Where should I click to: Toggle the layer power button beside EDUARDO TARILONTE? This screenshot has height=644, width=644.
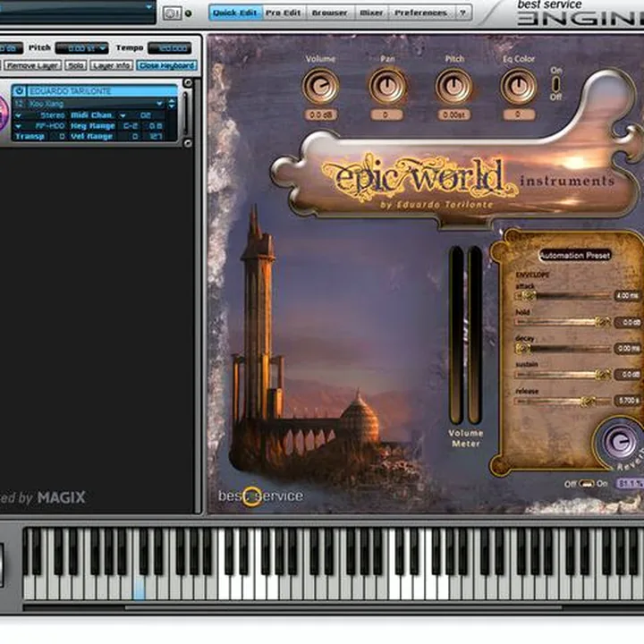[x=20, y=90]
